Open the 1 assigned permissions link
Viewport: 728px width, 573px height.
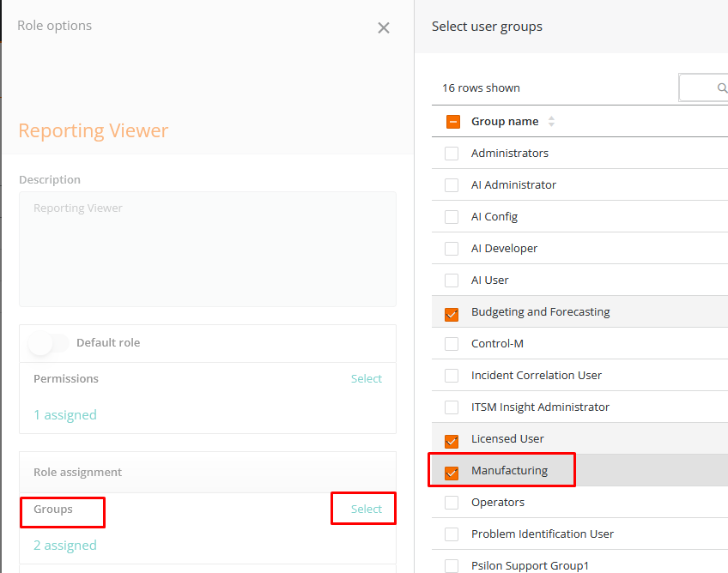click(65, 415)
